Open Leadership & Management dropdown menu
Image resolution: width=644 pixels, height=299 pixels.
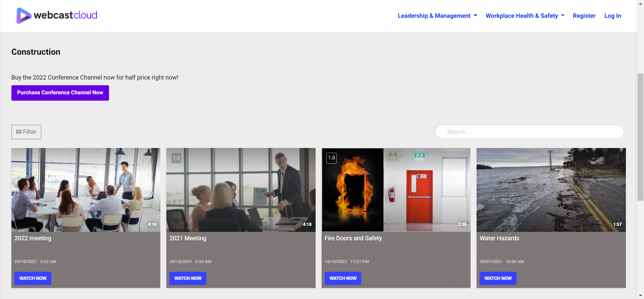437,16
